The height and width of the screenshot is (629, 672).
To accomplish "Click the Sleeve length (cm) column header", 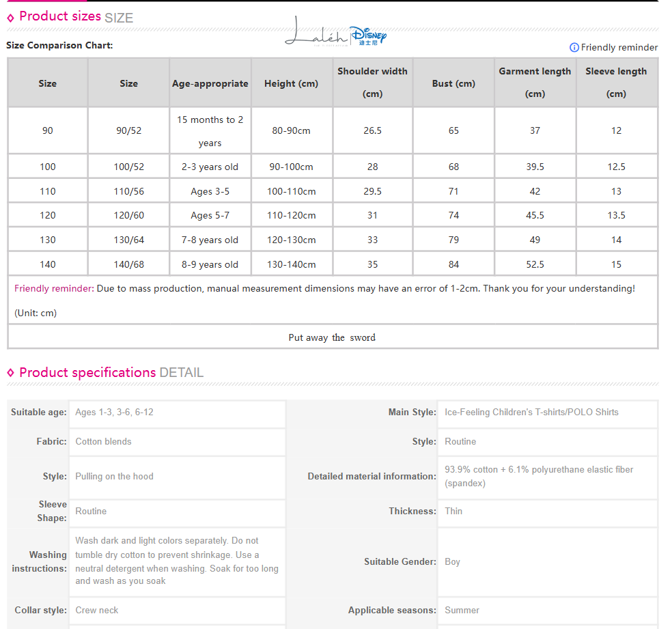I will pyautogui.click(x=616, y=83).
